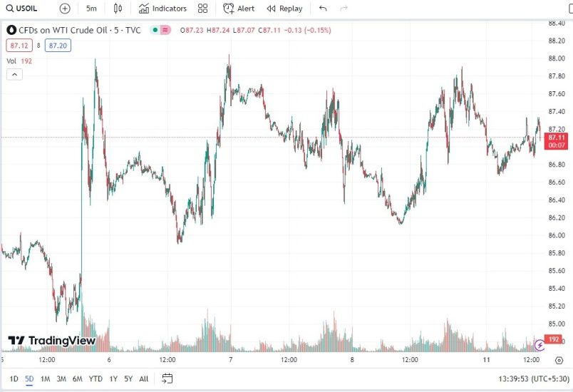Start bar Replay mode
573x392 pixels.
pos(284,9)
